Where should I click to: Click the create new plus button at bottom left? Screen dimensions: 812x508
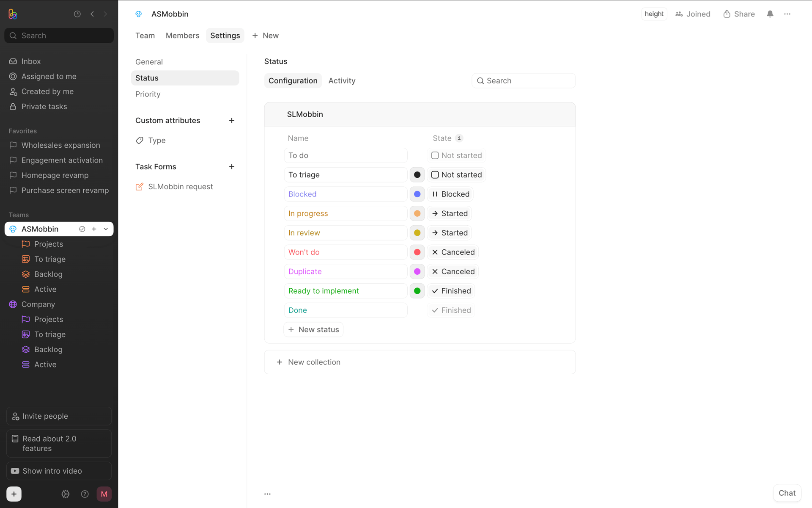pos(14,494)
